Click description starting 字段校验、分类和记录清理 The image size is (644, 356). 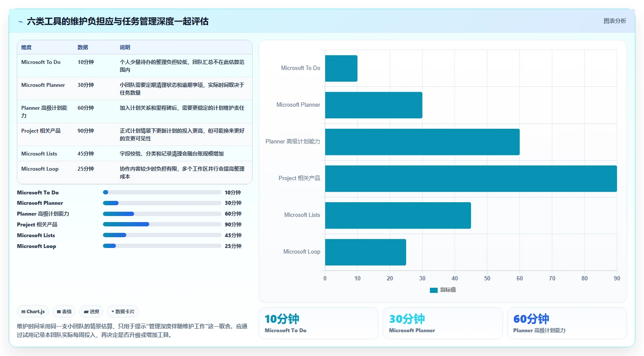(x=172, y=154)
